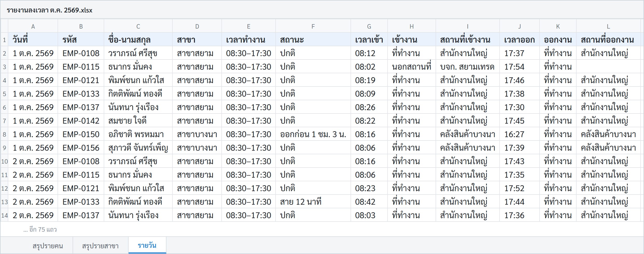Select date cell in row 10
Screen dimensions: 644x254
33,161
